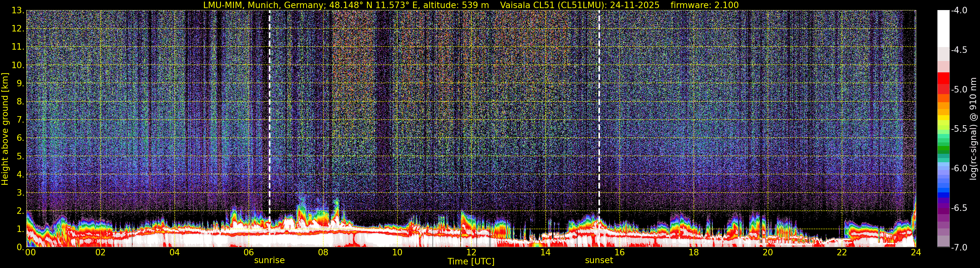Click the '7.' height axis tick label
The width and height of the screenshot is (980, 268).
[20, 120]
